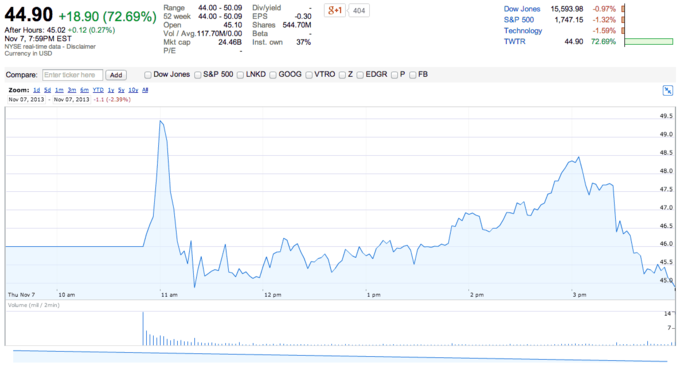Toggle the P comparison checkbox
The height and width of the screenshot is (374, 680).
[x=394, y=75]
